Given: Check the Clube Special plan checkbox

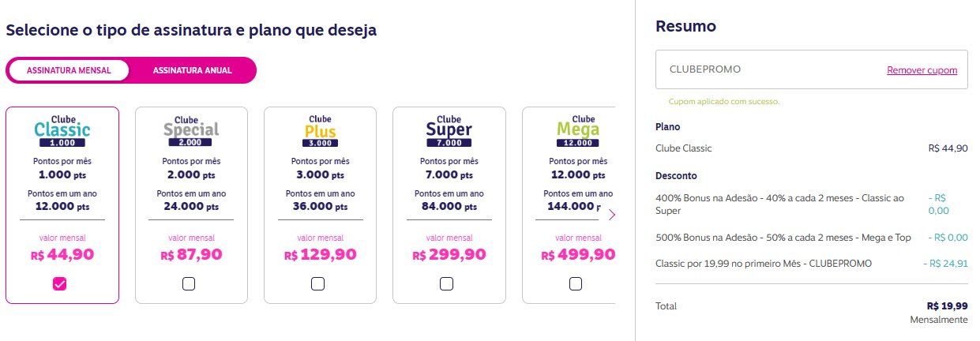Looking at the screenshot, I should tap(188, 284).
